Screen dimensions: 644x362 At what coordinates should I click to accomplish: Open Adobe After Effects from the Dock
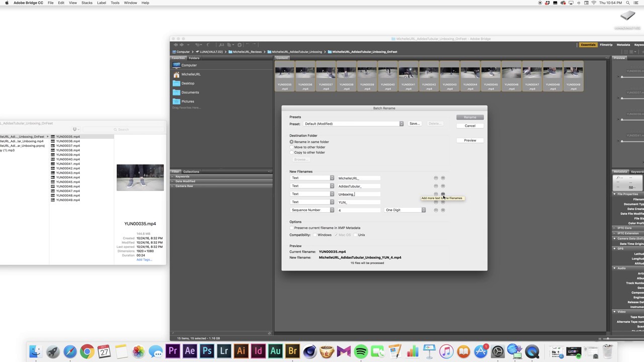pos(190,351)
